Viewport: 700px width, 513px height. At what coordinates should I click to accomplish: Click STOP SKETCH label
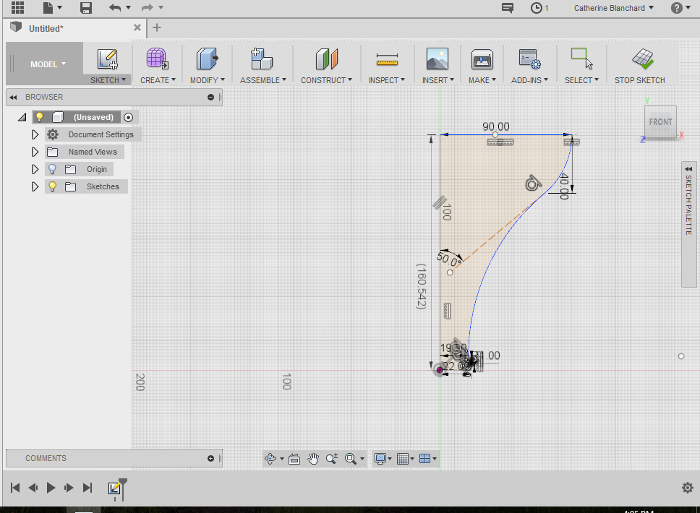[640, 80]
